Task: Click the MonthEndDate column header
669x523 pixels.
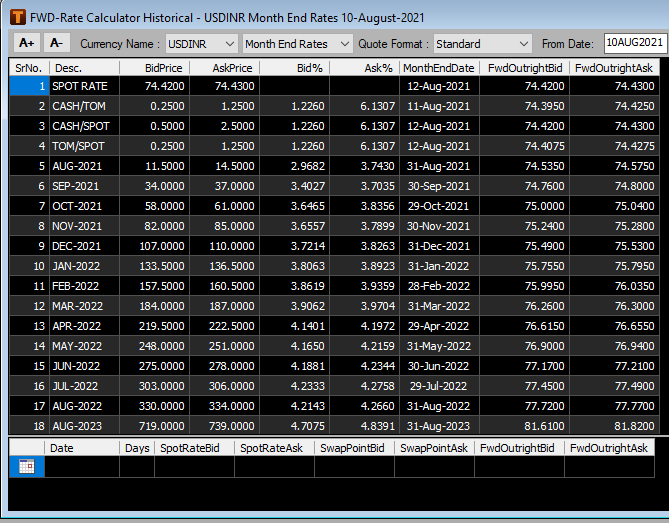Action: [439, 68]
